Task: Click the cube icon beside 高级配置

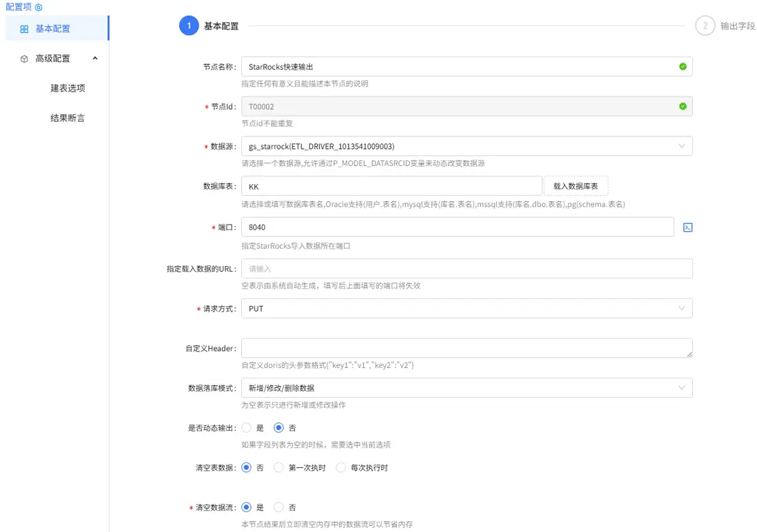Action: (23, 59)
